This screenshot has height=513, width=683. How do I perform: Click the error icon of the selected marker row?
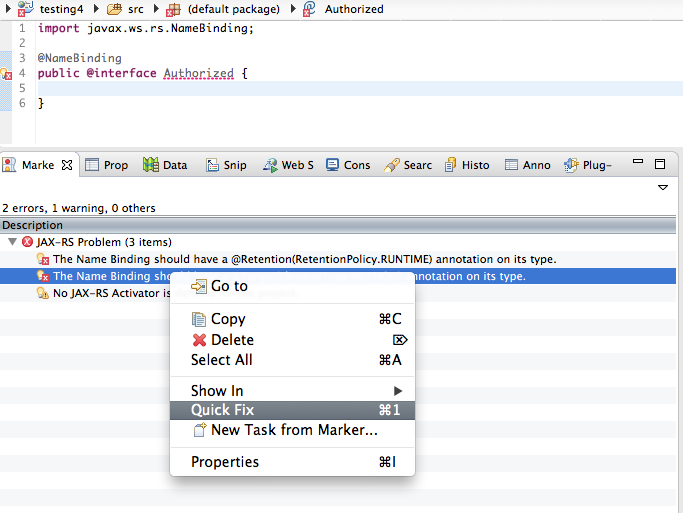click(x=43, y=276)
